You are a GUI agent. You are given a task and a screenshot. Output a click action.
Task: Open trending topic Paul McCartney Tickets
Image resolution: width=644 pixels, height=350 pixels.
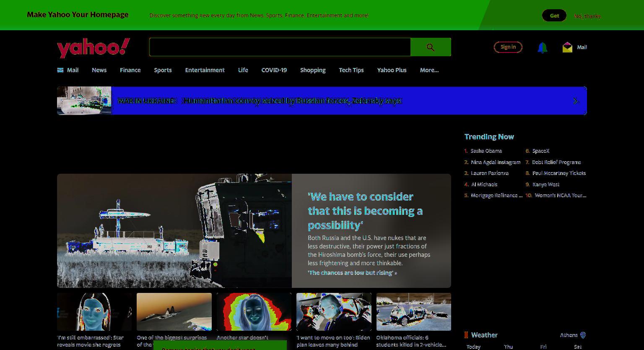click(559, 173)
